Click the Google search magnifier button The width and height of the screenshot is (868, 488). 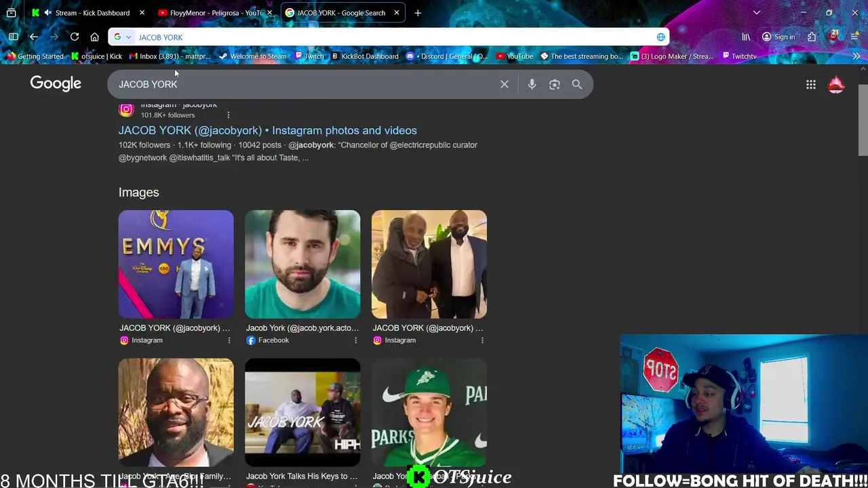577,84
